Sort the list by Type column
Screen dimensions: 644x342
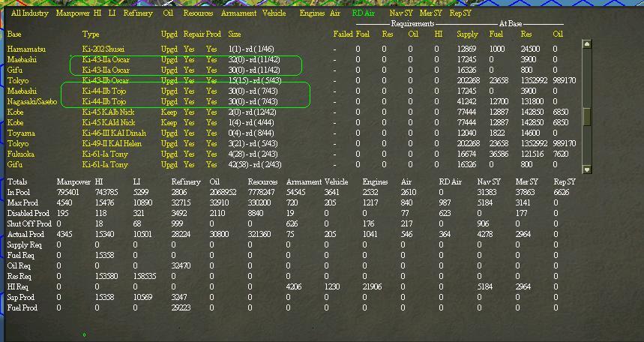[x=91, y=34]
